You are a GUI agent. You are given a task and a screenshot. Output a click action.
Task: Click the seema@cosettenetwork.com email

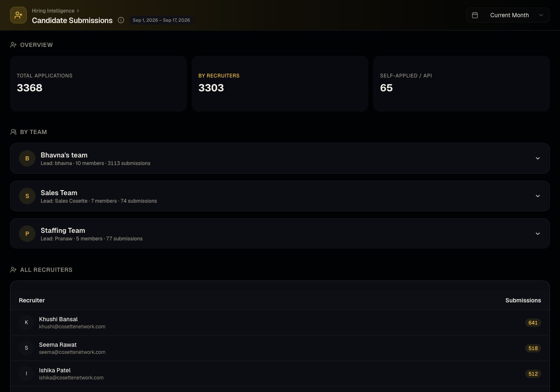pos(72,352)
